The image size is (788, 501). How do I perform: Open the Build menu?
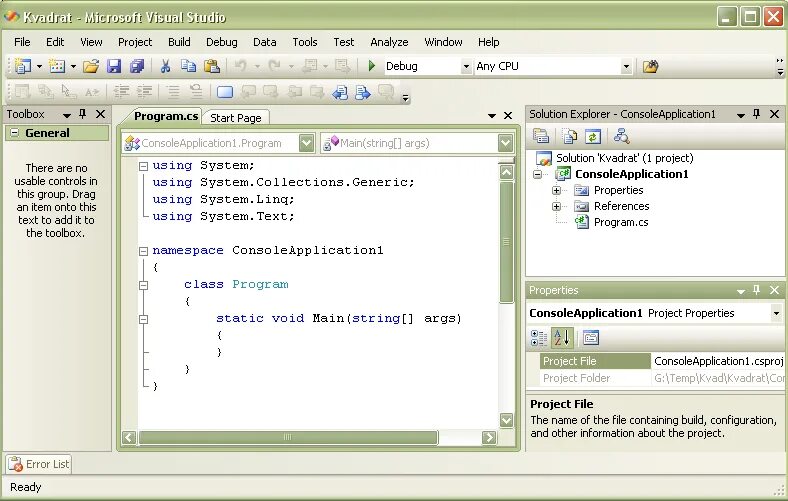[179, 42]
